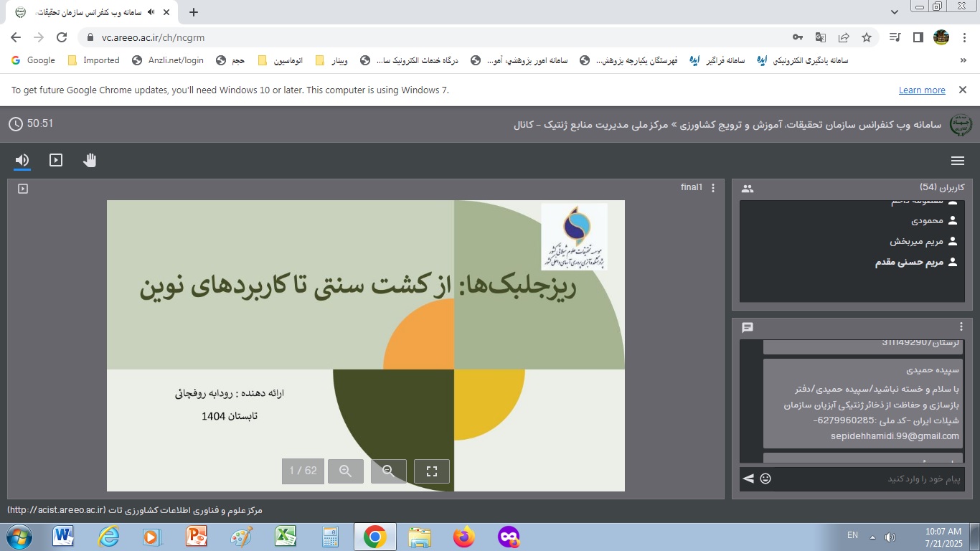Screen dimensions: 980x551
Task: Open the chat panel options menu
Action: (962, 326)
